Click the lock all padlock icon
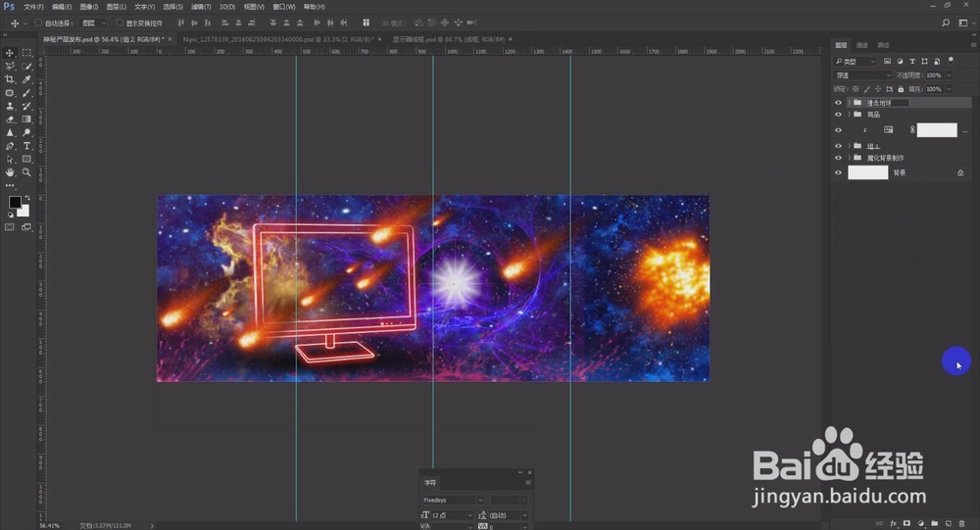The image size is (980, 530). 901,89
